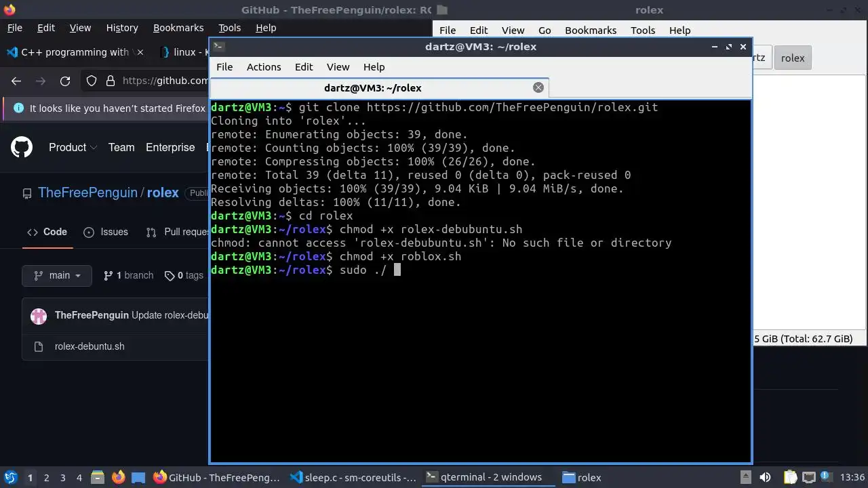The height and width of the screenshot is (488, 868).
Task: Activate the GitHub Firefox taskbar entry
Action: 217,477
